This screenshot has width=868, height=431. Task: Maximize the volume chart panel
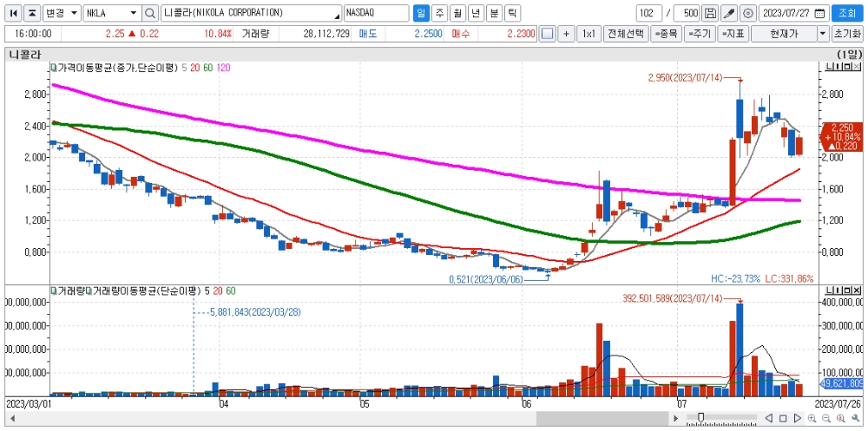847,291
